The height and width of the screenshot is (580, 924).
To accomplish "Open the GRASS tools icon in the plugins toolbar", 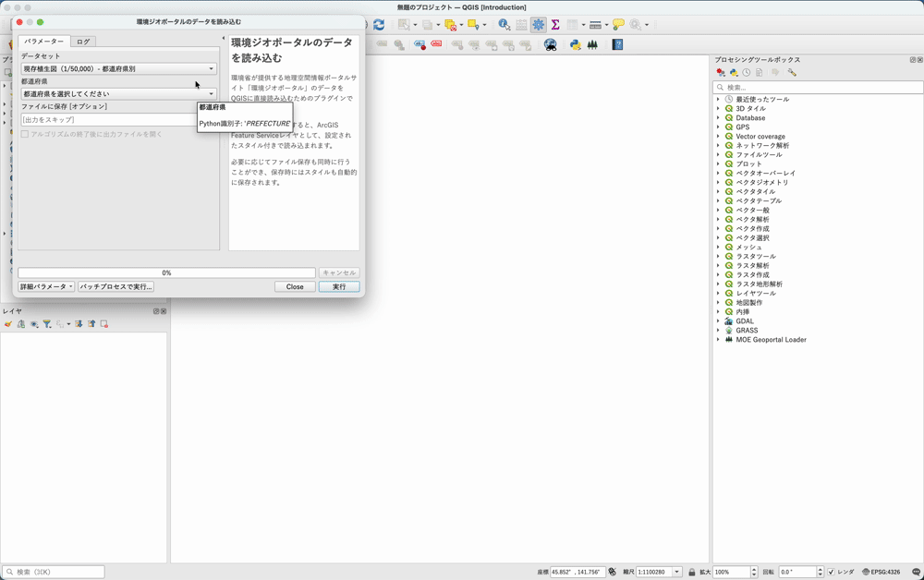I will coord(591,43).
